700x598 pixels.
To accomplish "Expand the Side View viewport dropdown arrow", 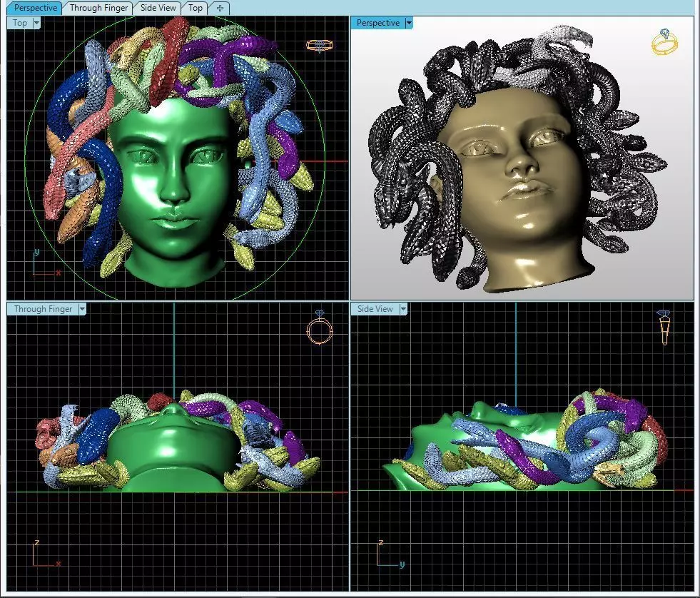I will (403, 309).
